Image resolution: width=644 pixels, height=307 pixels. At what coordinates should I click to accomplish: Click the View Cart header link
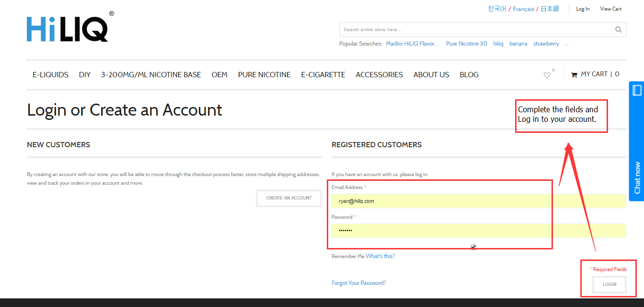coord(611,9)
